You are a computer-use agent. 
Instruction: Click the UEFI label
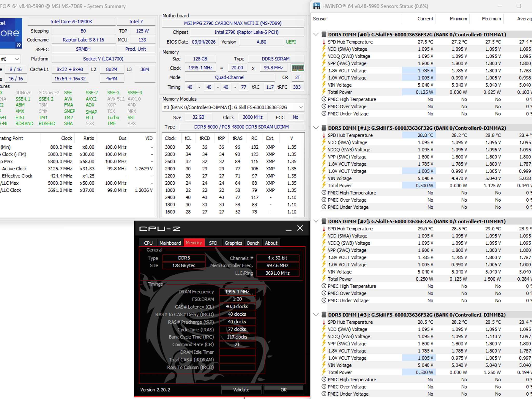[291, 42]
